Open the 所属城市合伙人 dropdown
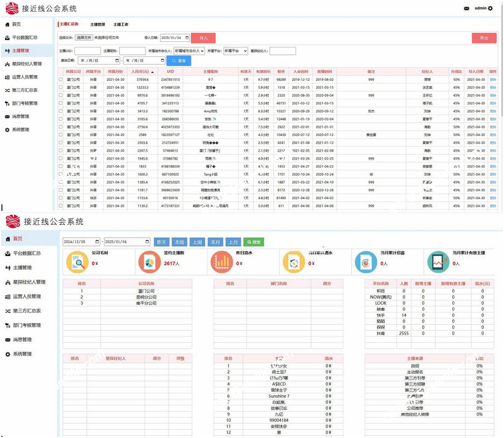Viewport: 504px width, 438px height. point(188,51)
